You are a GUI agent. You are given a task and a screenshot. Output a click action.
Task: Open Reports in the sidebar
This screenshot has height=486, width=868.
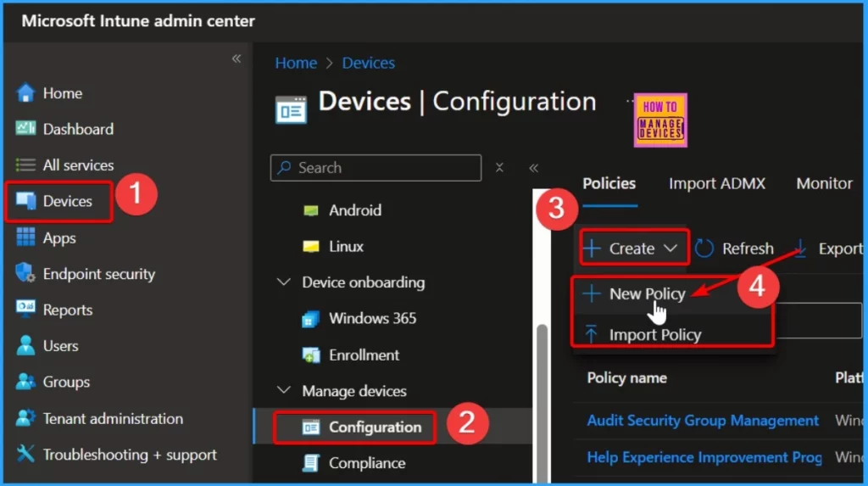click(54, 310)
